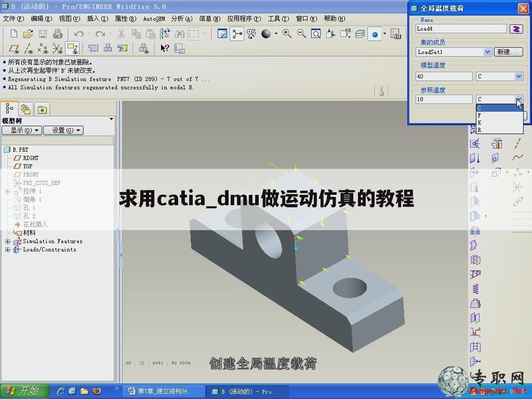The image size is (532, 399).
Task: Toggle the blue dot display button
Action: (x=375, y=34)
